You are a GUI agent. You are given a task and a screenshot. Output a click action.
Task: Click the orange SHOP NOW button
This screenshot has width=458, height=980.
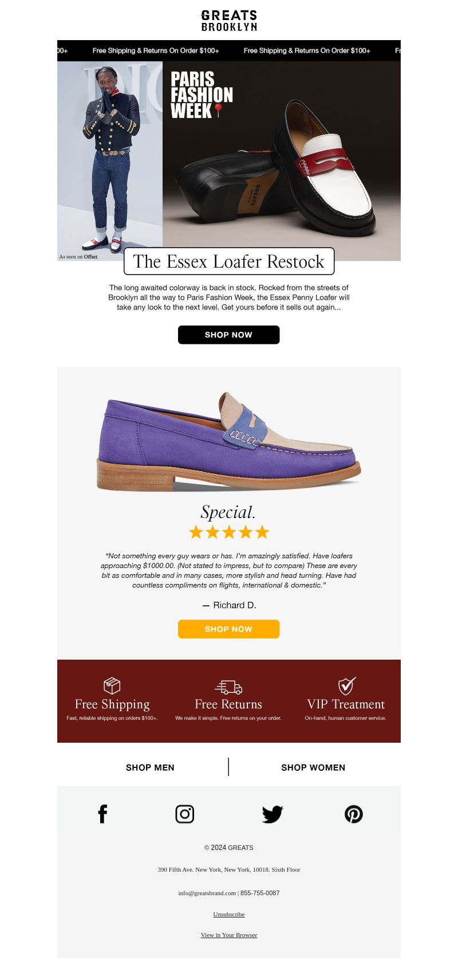(228, 629)
